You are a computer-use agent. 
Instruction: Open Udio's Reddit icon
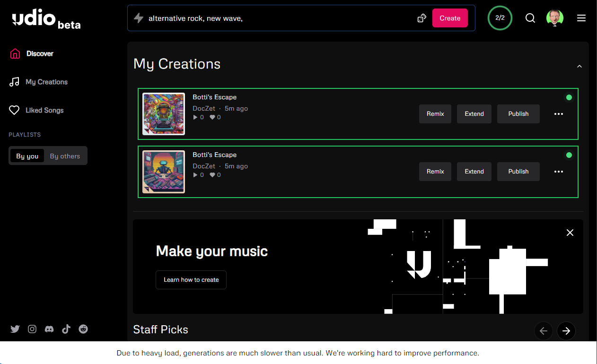point(83,329)
